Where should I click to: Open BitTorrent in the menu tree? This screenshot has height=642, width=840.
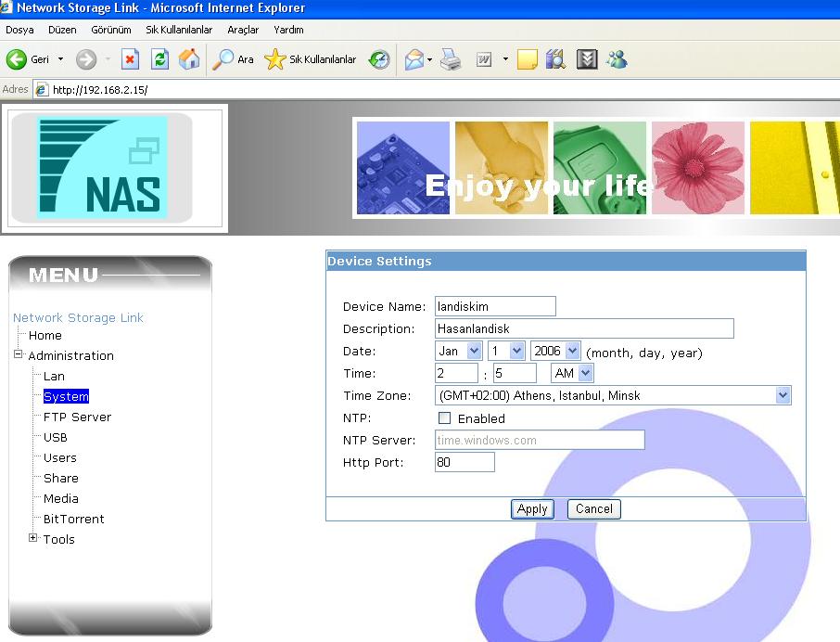[74, 519]
